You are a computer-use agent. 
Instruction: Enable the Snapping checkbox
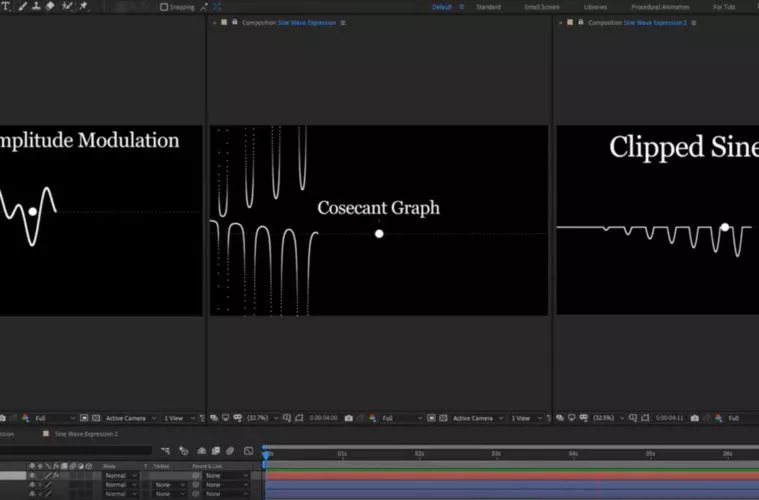coord(164,7)
